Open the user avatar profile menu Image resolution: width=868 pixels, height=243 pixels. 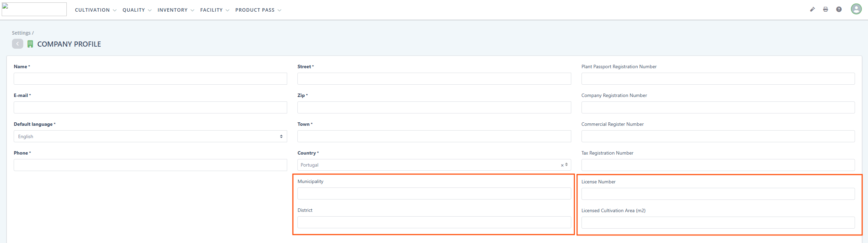[x=856, y=9]
